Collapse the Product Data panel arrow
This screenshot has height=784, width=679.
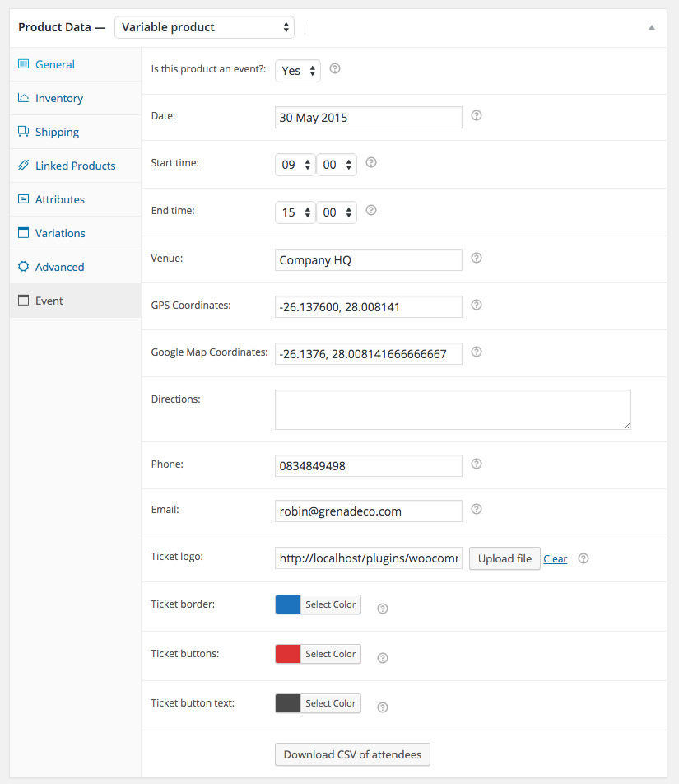[652, 27]
